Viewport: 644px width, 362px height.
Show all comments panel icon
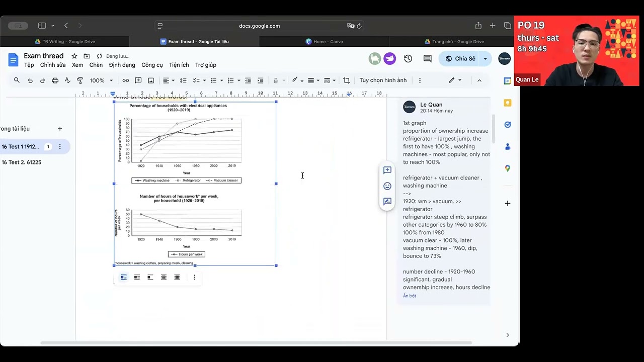[x=428, y=59]
